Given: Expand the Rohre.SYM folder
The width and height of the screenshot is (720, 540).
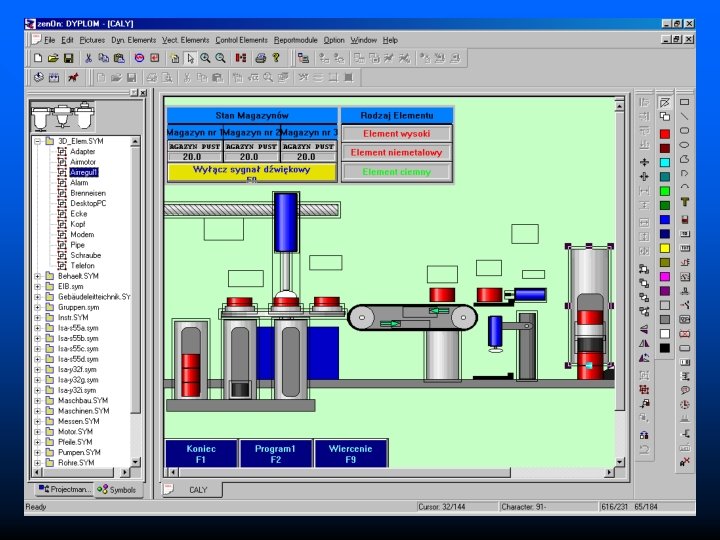Looking at the screenshot, I should point(38,463).
